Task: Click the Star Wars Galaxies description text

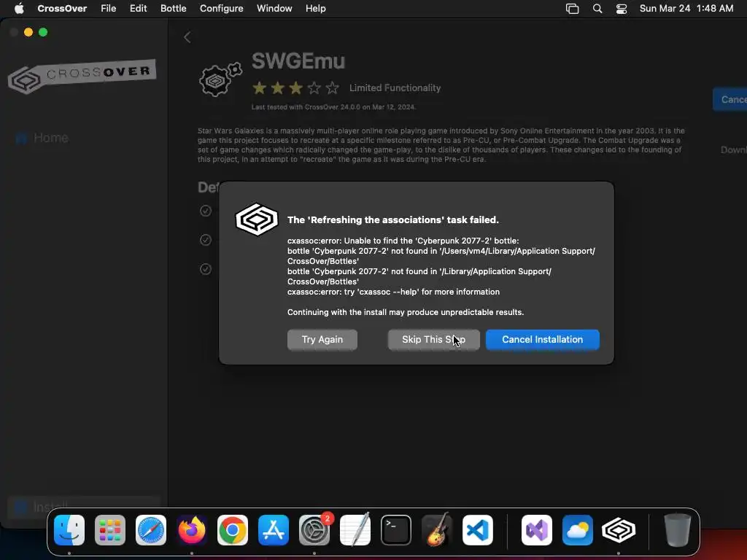Action: pyautogui.click(x=441, y=145)
